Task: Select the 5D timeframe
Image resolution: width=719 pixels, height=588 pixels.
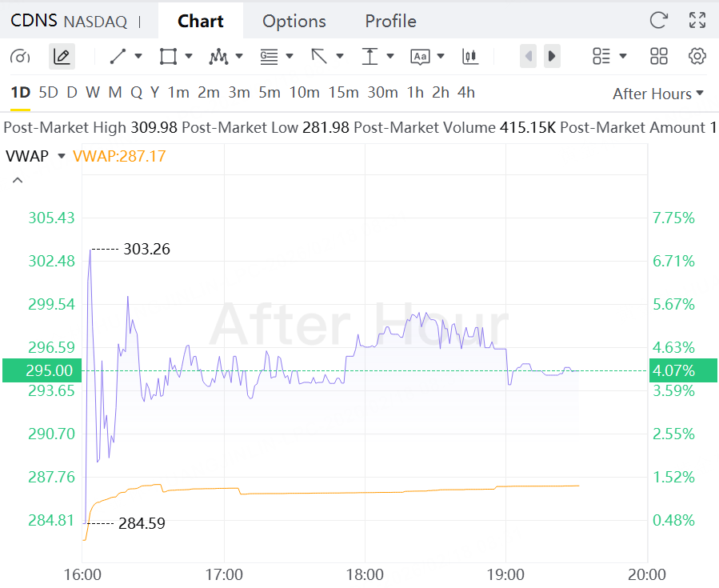Action: point(49,93)
